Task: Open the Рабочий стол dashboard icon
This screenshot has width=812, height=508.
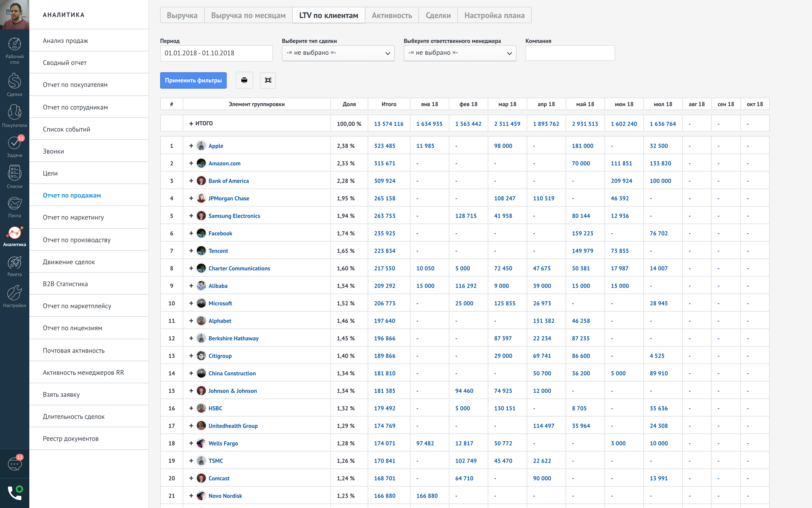Action: click(14, 44)
